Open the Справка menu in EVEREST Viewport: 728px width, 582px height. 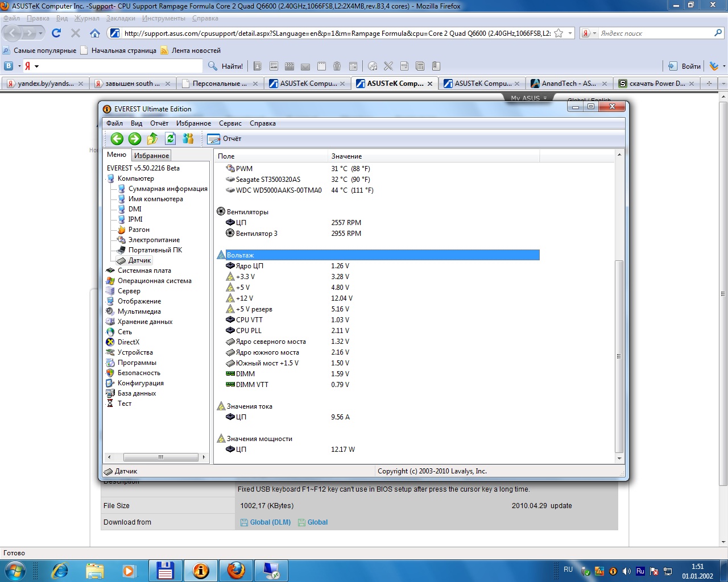263,123
